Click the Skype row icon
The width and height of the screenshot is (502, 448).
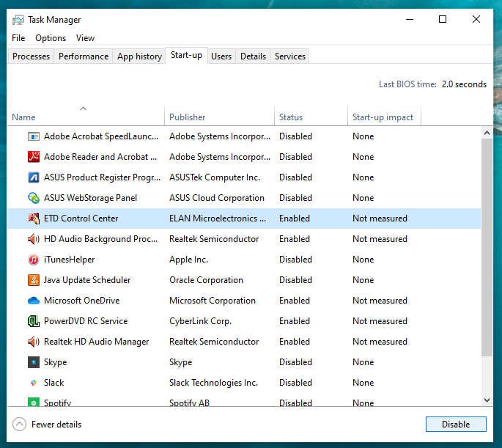tap(34, 362)
